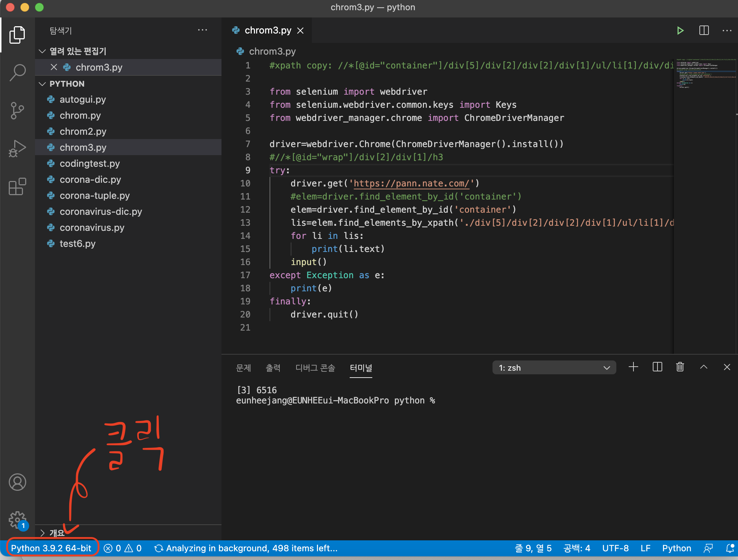
Task: Create a new terminal with plus icon
Action: click(633, 367)
